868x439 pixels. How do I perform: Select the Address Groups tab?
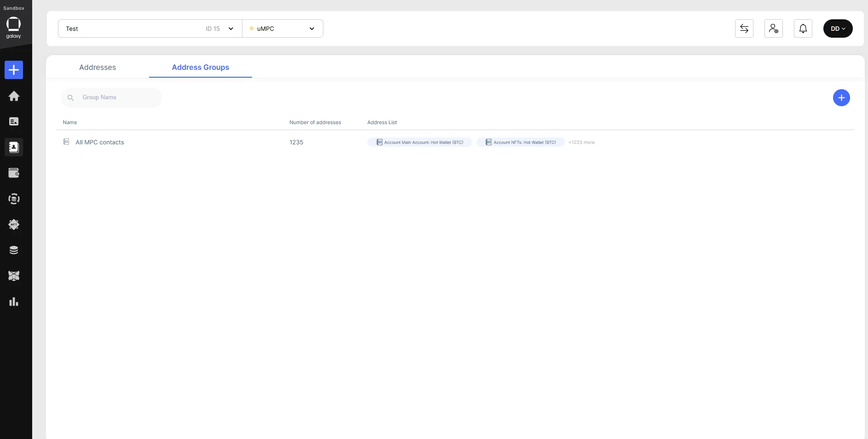201,67
